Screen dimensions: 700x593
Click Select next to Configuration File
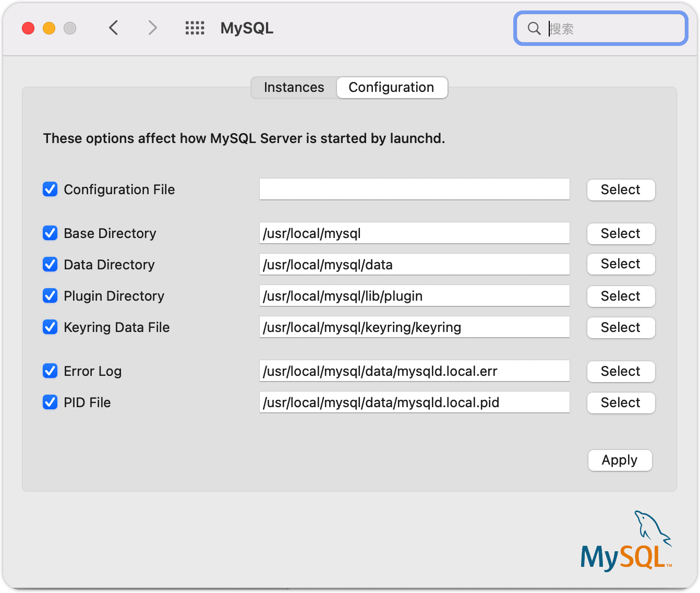tap(621, 189)
